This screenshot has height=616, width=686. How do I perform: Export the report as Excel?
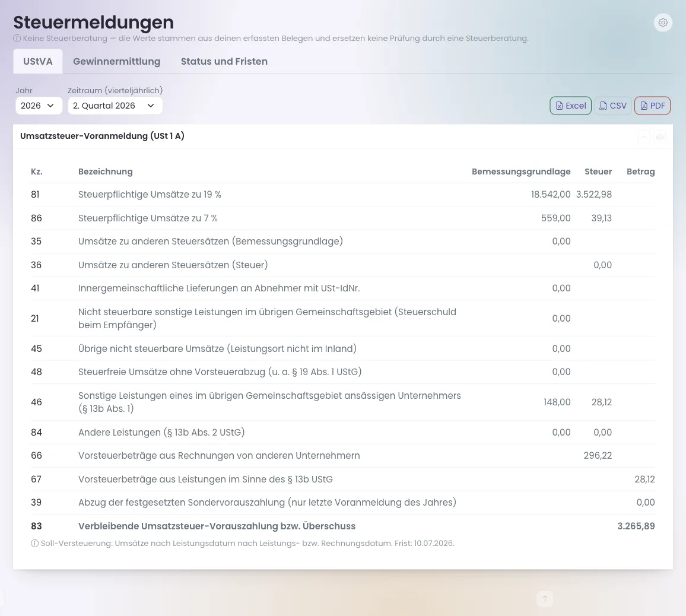(x=570, y=106)
